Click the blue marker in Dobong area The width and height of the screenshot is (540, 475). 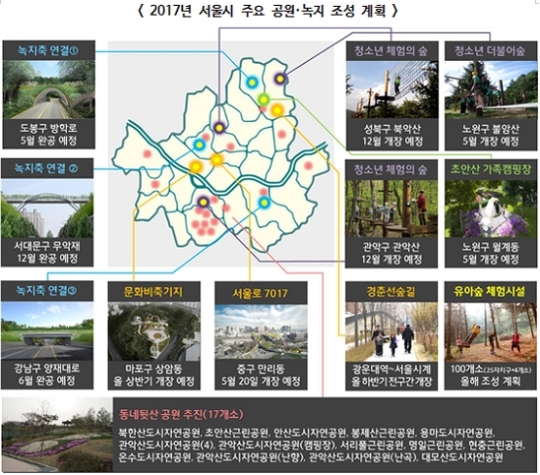(x=252, y=82)
